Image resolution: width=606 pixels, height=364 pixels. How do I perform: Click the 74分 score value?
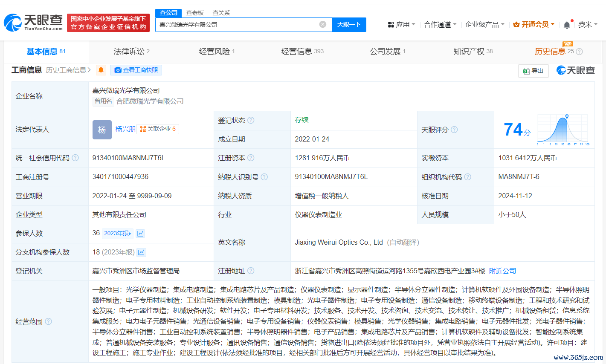517,130
